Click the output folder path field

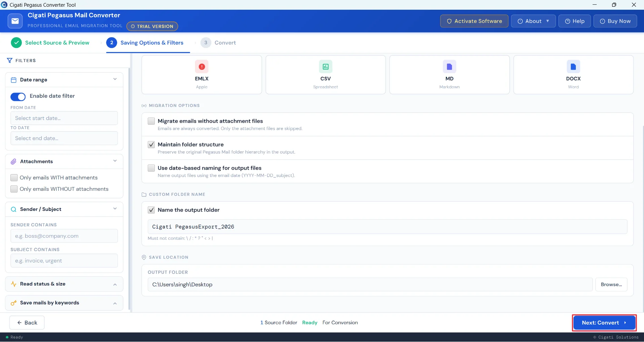click(370, 285)
